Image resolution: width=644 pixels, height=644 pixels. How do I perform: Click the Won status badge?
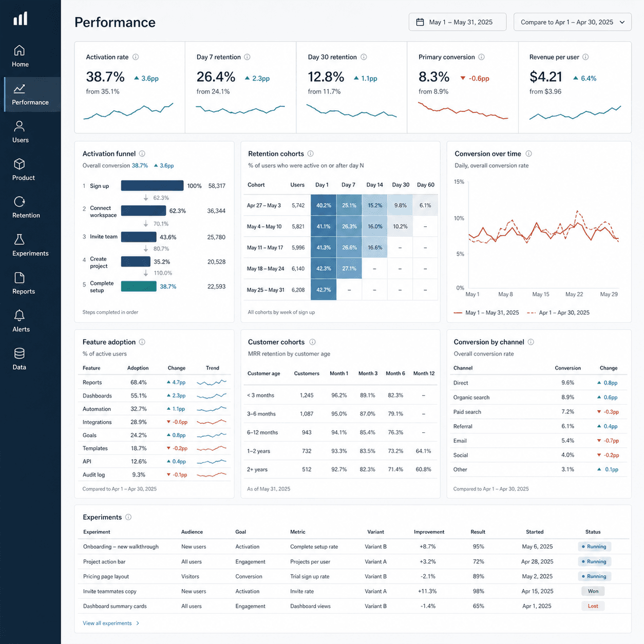593,591
